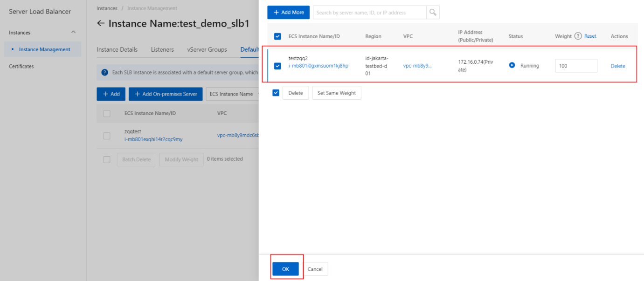This screenshot has height=281, width=644.
Task: Open instance link i-mb801i0gxmsuom1kj8hp
Action: [319, 66]
